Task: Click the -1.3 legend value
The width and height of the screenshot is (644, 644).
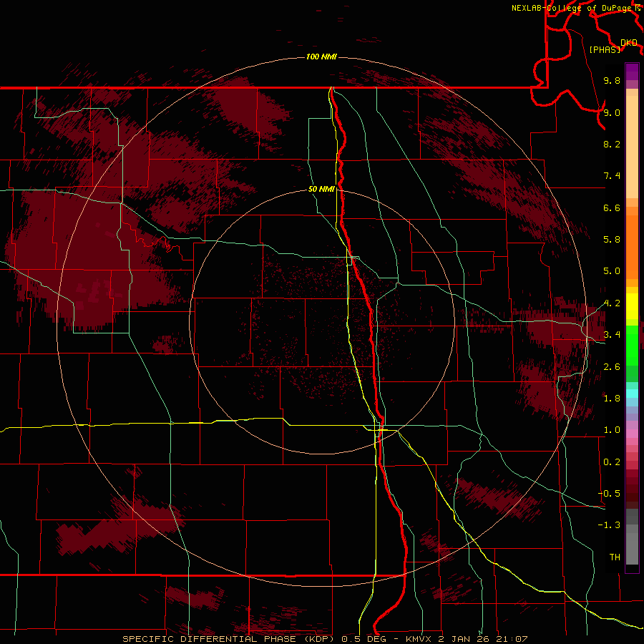Action: (x=609, y=525)
